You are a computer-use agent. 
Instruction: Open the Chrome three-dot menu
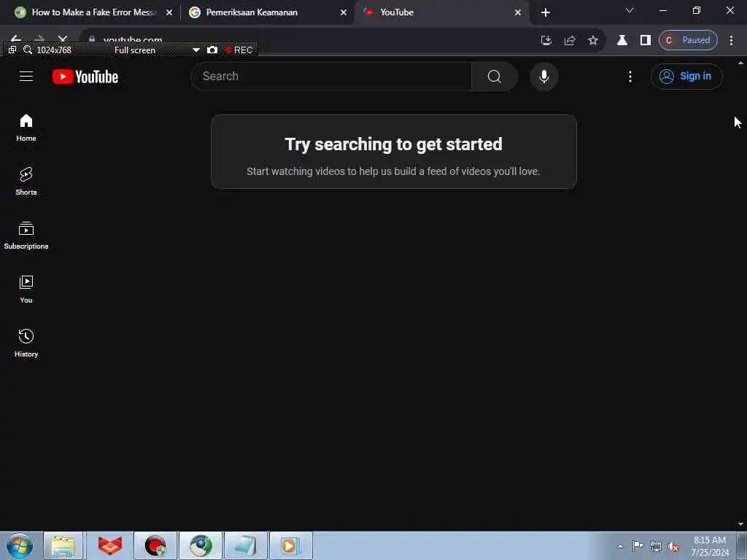pyautogui.click(x=731, y=41)
